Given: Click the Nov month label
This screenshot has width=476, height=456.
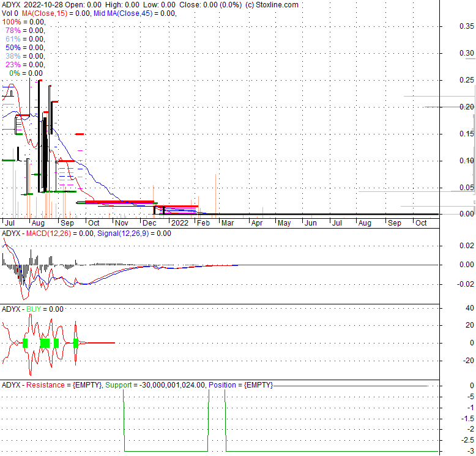Looking at the screenshot, I should 122,223.
